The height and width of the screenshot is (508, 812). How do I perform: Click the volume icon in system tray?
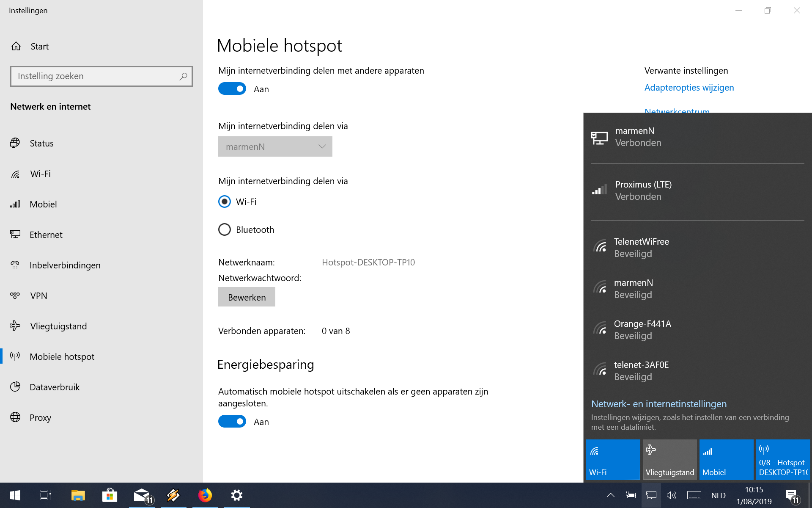click(671, 495)
